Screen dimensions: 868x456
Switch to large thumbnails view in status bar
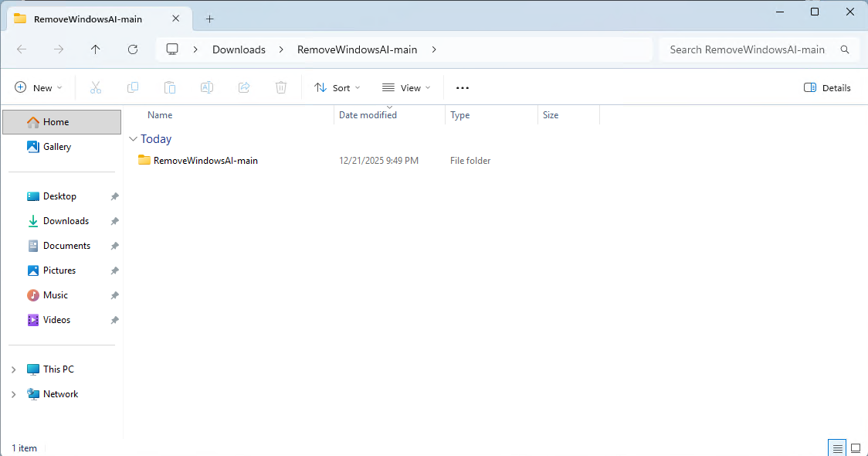(x=856, y=448)
